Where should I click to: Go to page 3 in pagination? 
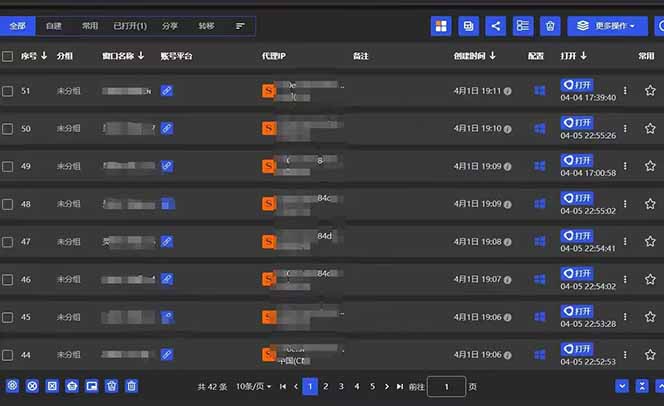click(x=341, y=386)
